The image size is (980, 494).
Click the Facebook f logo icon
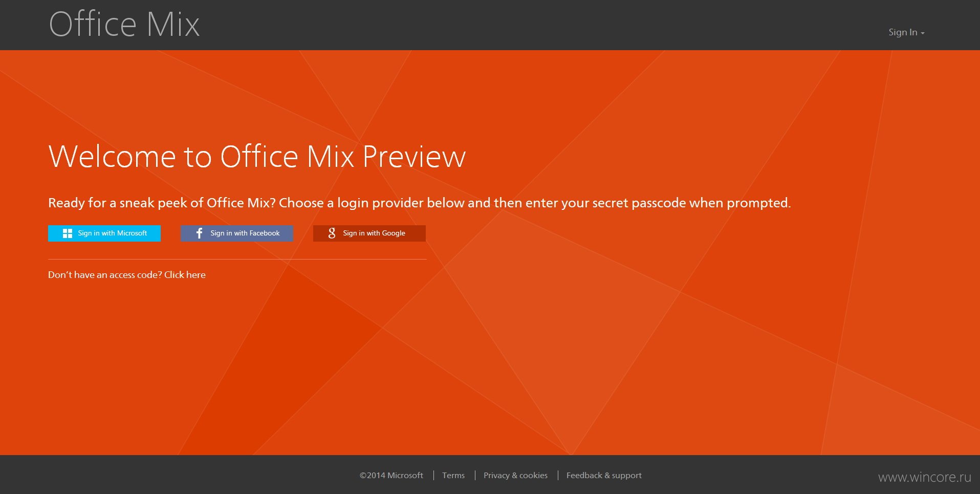200,233
